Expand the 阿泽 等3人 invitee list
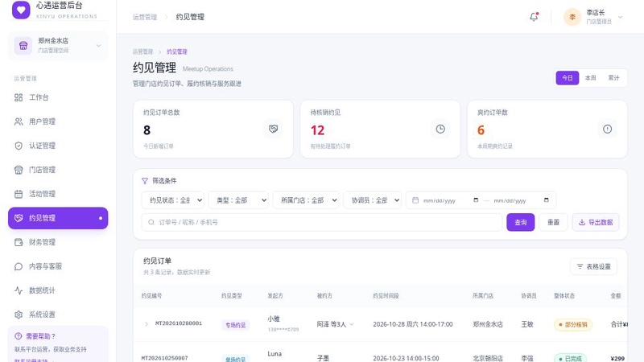This screenshot has height=362, width=644. 352,324
